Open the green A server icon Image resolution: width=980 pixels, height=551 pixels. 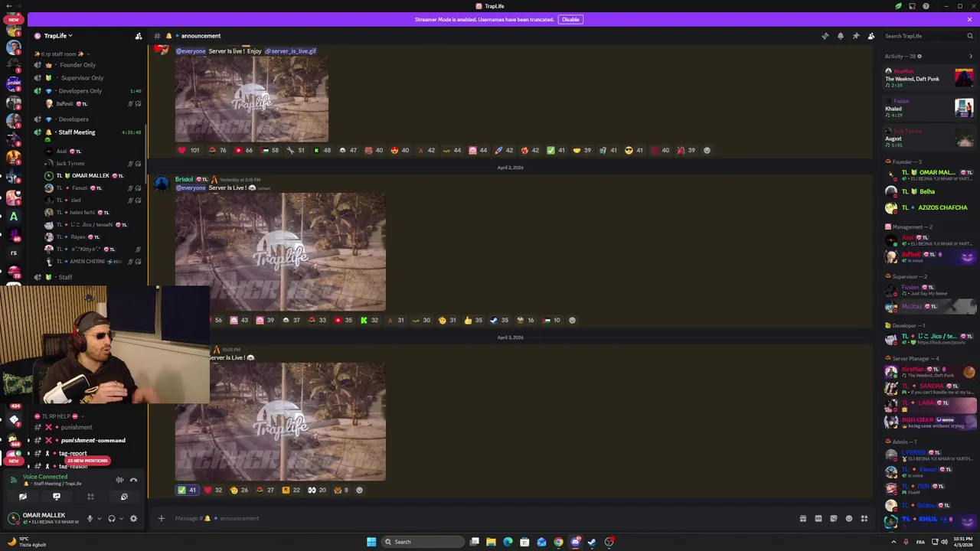(x=13, y=217)
